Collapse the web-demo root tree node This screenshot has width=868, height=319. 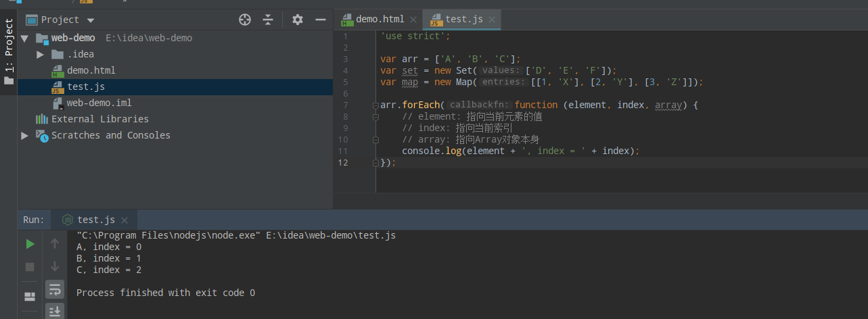click(24, 38)
